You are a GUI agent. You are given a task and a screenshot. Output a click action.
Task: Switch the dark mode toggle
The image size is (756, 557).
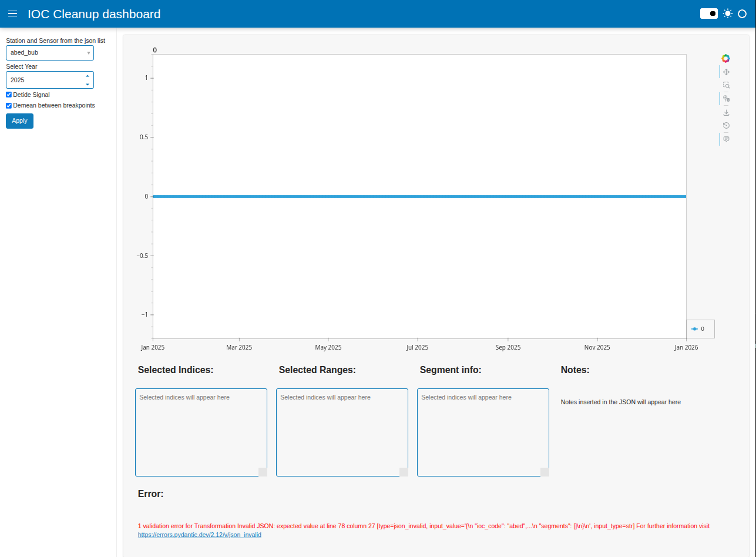click(709, 14)
